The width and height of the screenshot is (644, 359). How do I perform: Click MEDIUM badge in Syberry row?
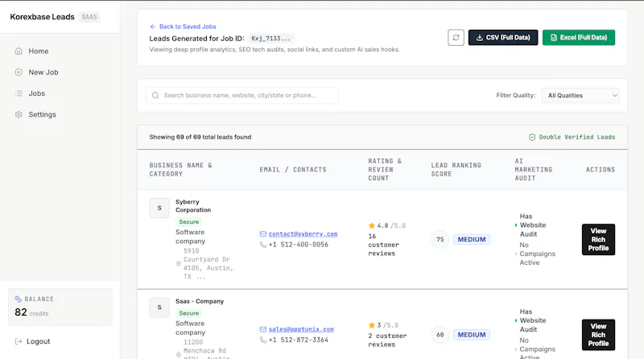(472, 240)
